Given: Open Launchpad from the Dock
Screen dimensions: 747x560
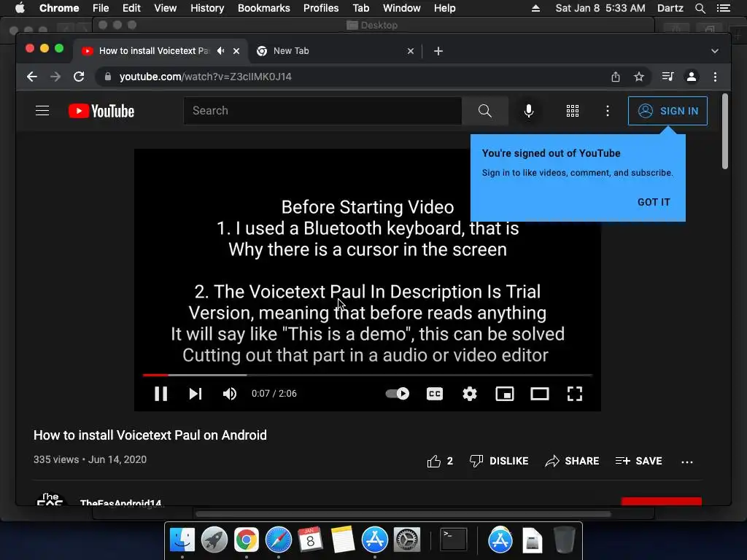Looking at the screenshot, I should tap(214, 540).
